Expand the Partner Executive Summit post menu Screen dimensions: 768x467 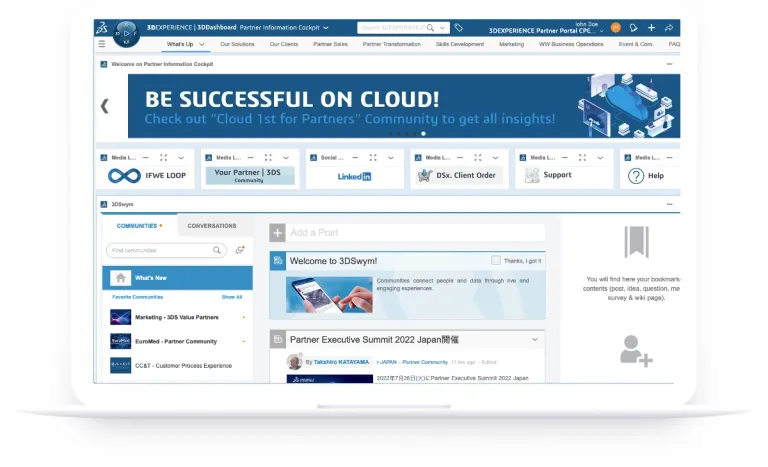(535, 340)
